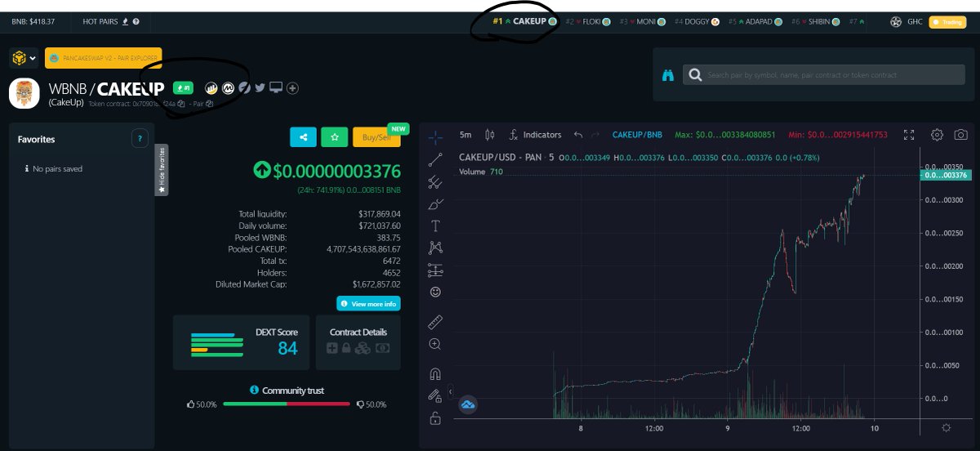Select the long position prediction tool
980x451 pixels.
coord(435,270)
